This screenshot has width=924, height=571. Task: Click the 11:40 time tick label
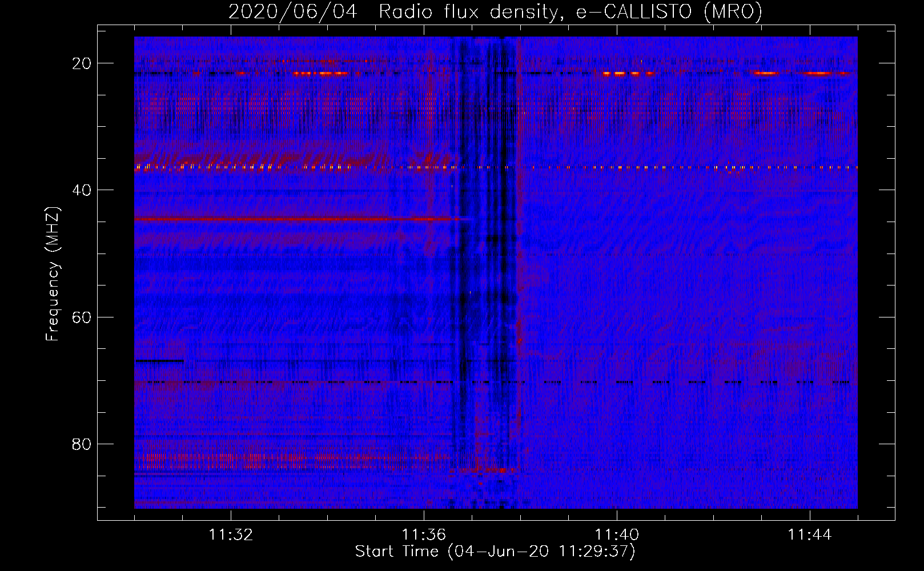617,535
